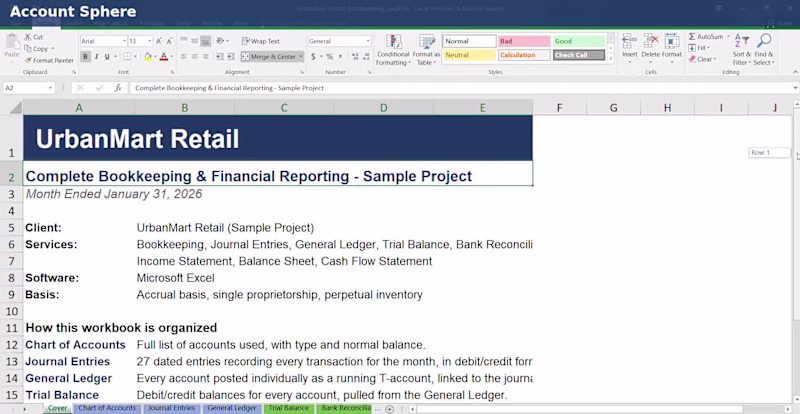Screen dimensions: 800x414
Task: Open the Merge & Center dropdown arrow
Action: (301, 57)
